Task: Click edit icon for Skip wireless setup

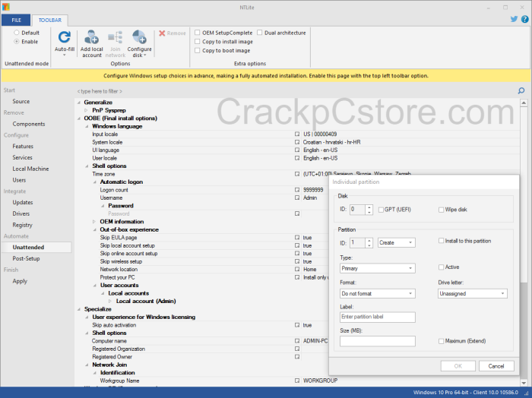Action: [297, 262]
